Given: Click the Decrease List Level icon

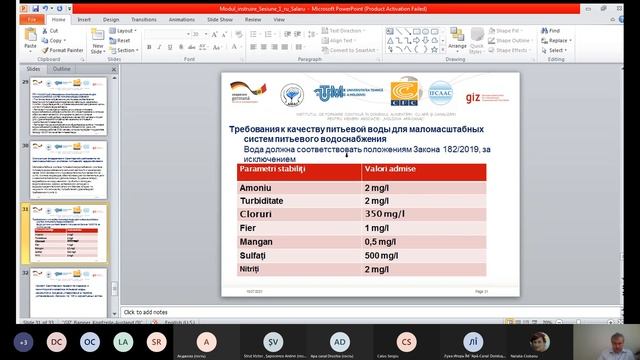Looking at the screenshot, I should 287,34.
